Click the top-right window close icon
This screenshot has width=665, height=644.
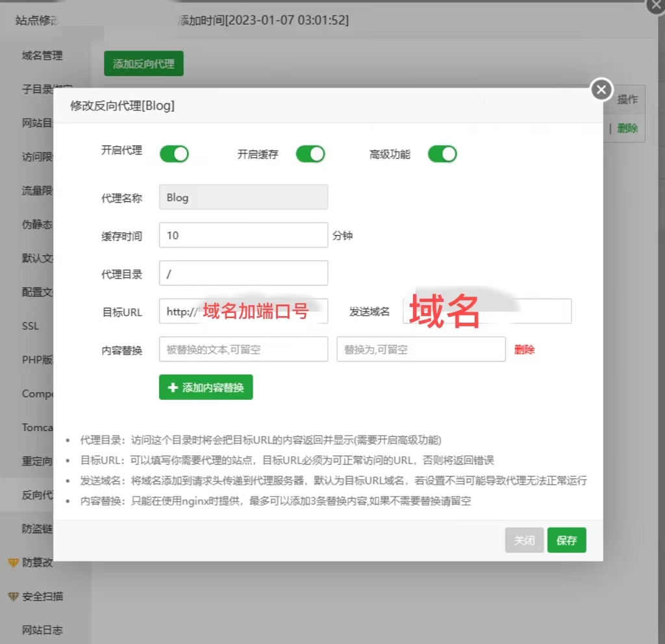(655, 6)
